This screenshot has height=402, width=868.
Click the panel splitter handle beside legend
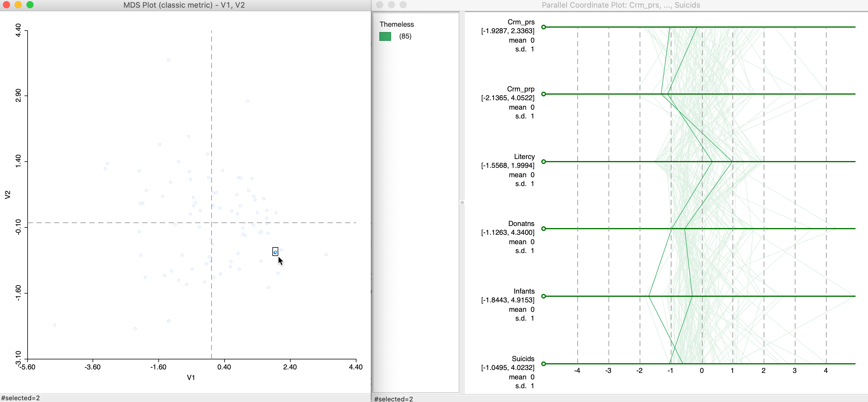[x=462, y=203]
